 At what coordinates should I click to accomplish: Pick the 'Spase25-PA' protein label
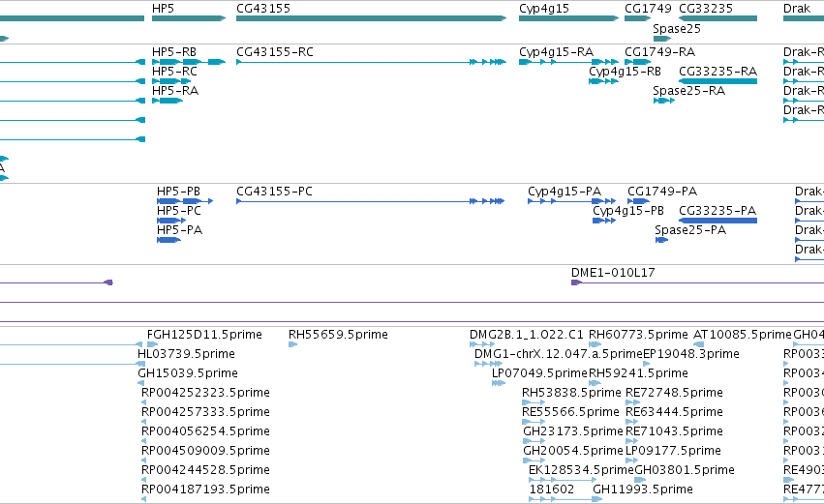click(690, 230)
